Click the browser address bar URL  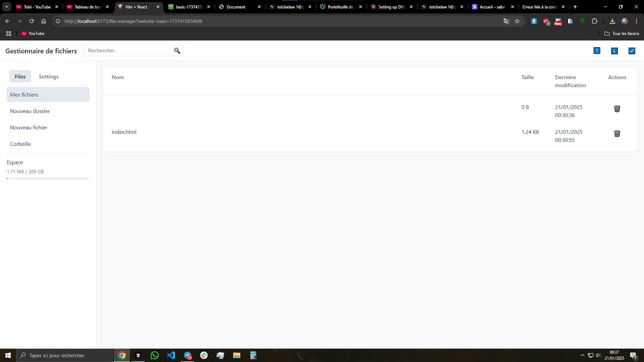point(133,21)
